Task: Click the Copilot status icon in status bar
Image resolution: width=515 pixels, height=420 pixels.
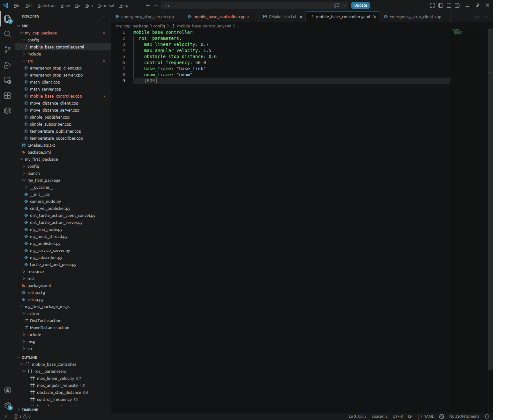Action: click(442, 416)
